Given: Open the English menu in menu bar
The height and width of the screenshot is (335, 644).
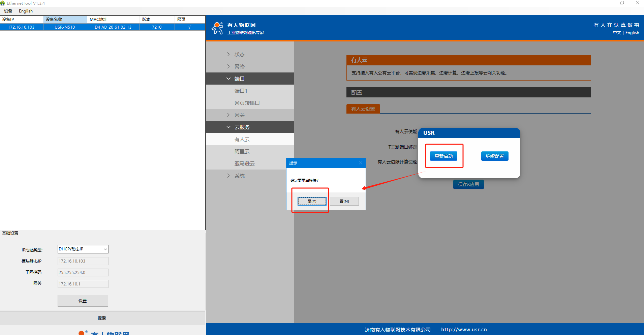Looking at the screenshot, I should [26, 11].
